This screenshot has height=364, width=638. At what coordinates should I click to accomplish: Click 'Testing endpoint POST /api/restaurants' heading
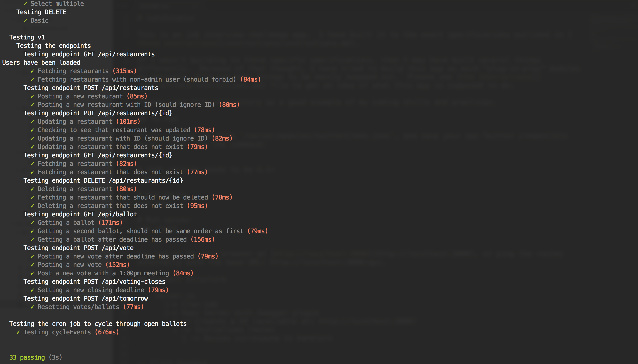91,88
